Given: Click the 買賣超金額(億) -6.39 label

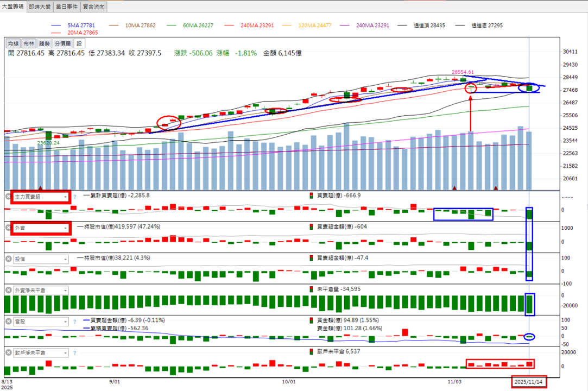Looking at the screenshot, I should tap(128, 320).
